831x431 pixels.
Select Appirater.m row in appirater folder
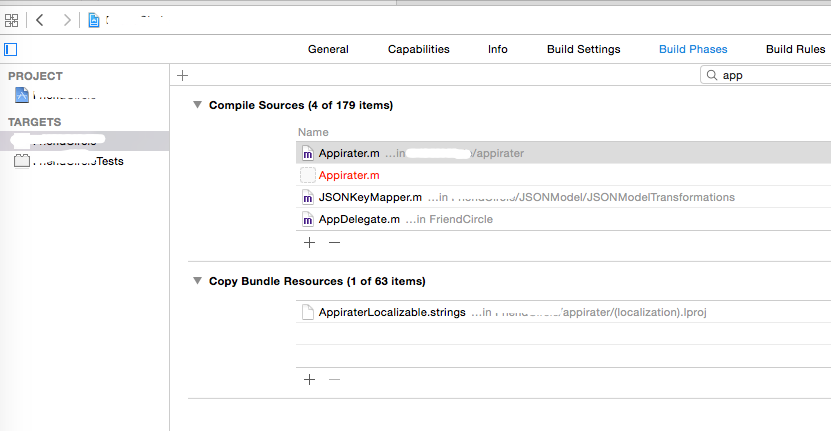tap(563, 153)
